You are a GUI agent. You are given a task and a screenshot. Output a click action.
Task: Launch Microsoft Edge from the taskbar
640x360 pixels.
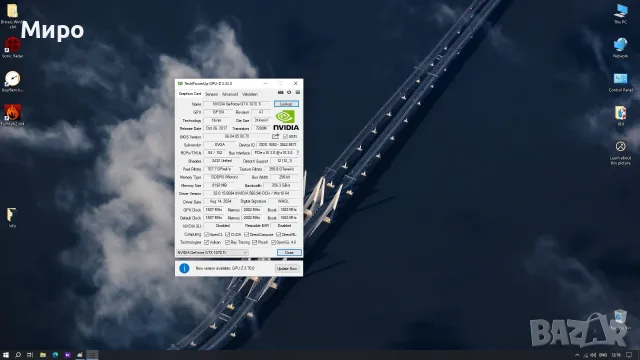[55, 355]
